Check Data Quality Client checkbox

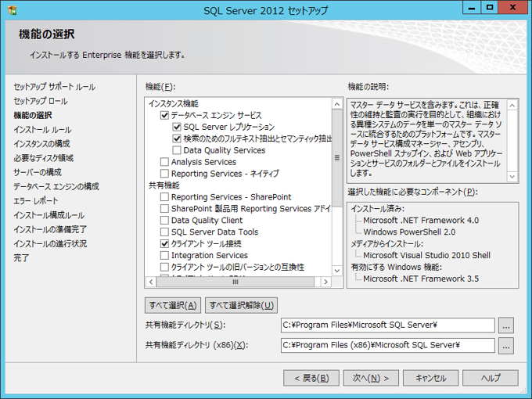(164, 220)
